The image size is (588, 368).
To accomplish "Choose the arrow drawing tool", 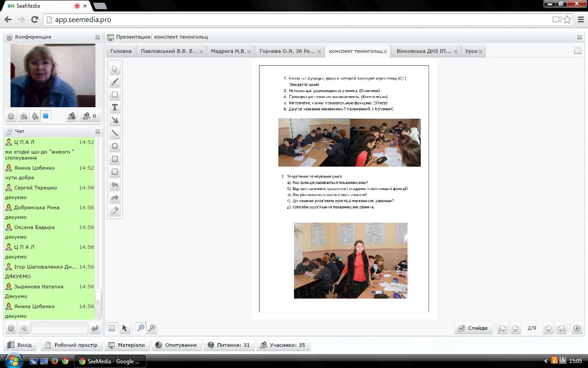I will coord(115,121).
